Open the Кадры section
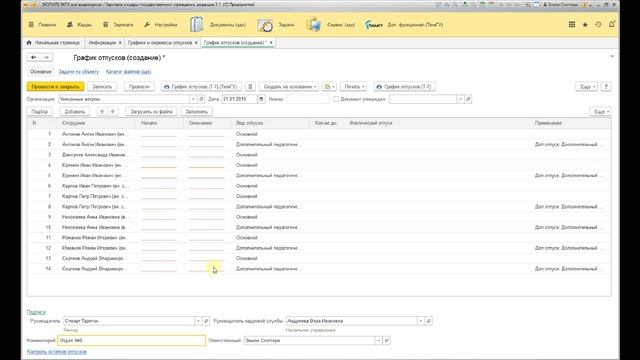Image resolution: width=640 pixels, height=360 pixels. point(80,25)
